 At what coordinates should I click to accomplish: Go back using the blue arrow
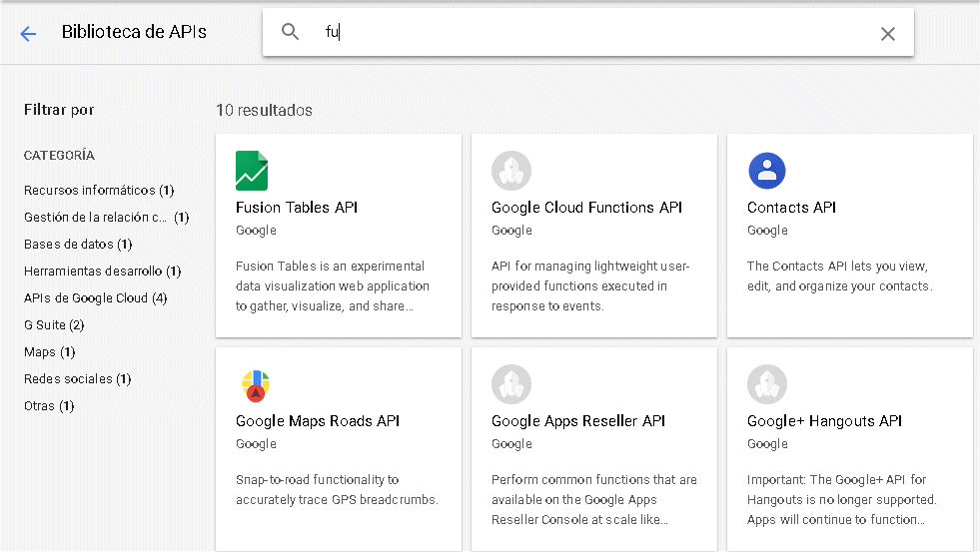[28, 33]
